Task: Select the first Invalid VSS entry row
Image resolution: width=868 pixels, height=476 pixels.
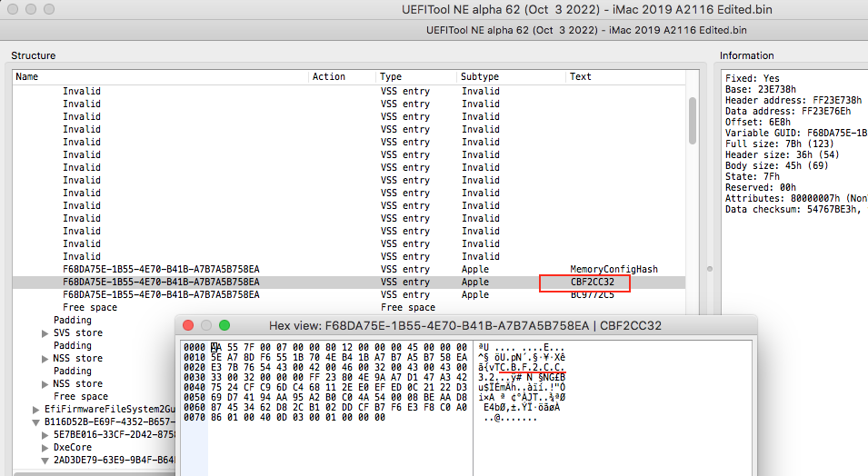Action: point(349,92)
